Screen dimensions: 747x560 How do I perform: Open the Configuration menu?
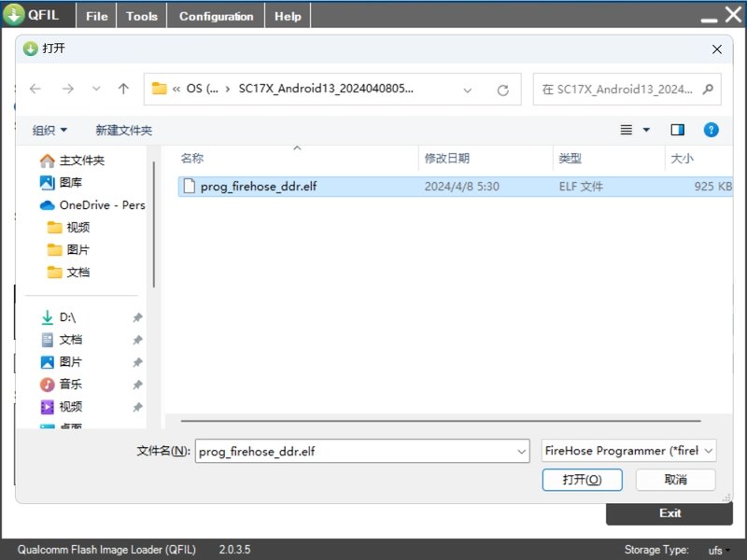click(216, 16)
